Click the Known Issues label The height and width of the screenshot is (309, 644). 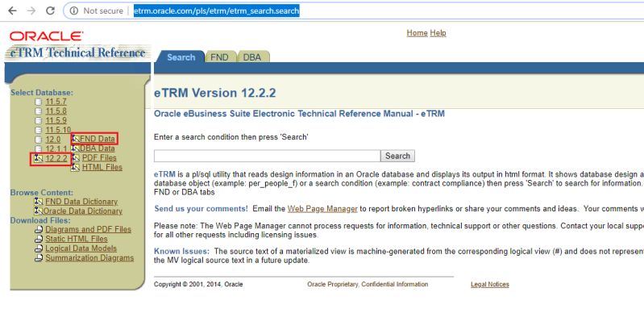181,251
